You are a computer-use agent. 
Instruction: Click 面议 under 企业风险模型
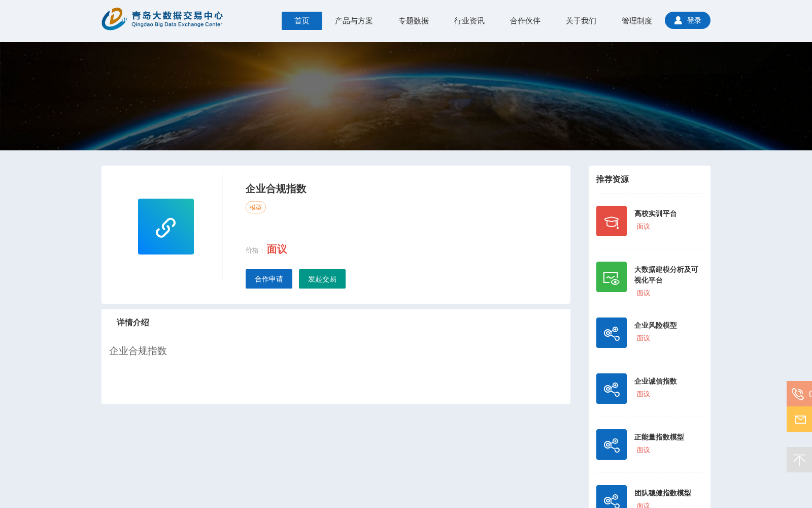[644, 338]
